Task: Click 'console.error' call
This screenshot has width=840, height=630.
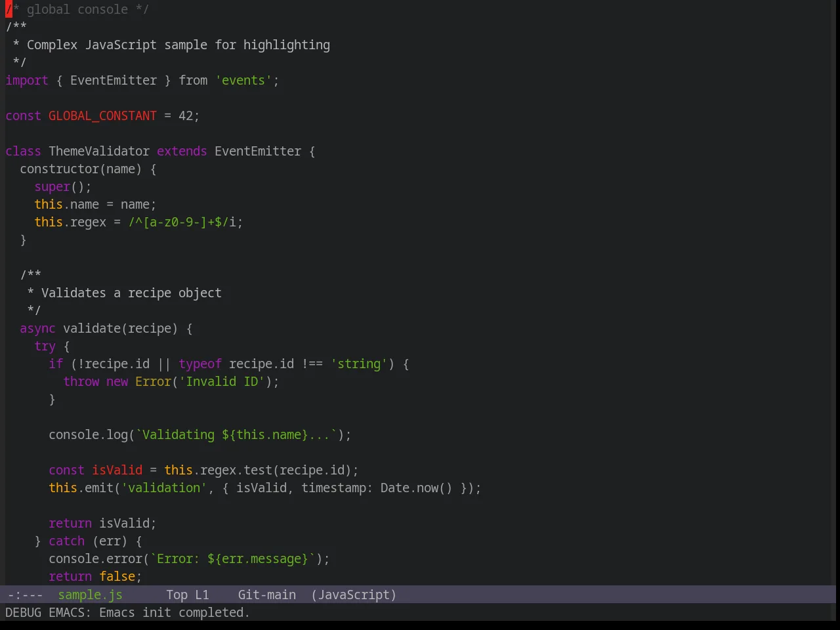Action: (x=95, y=558)
